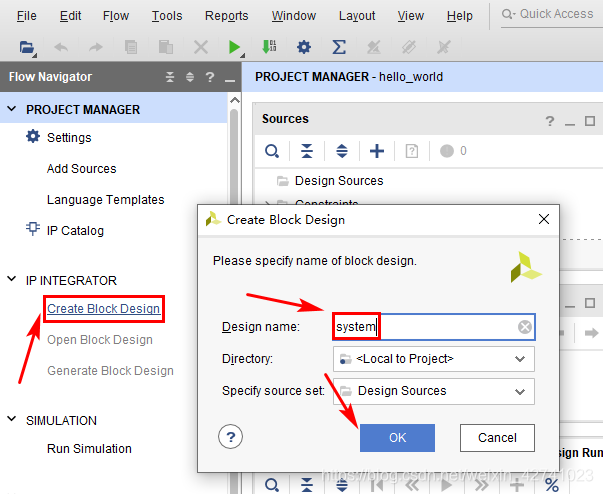Screen dimensions: 603x494
Task: Click the green Run play button
Action: click(234, 48)
